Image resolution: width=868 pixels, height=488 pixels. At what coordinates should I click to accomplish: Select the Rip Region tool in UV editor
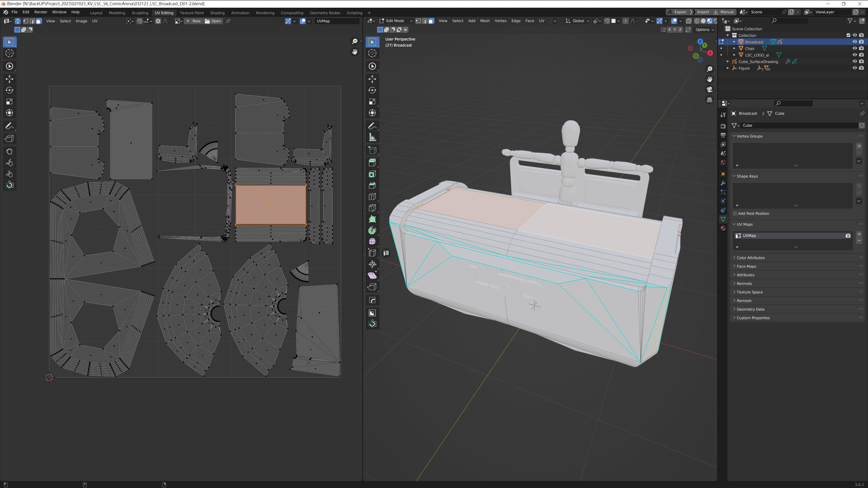9,139
